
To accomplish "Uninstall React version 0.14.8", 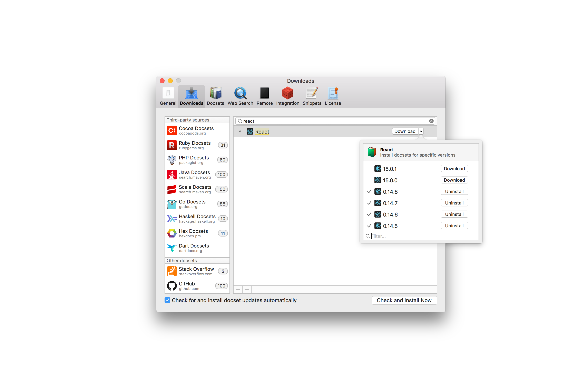I will 454,191.
